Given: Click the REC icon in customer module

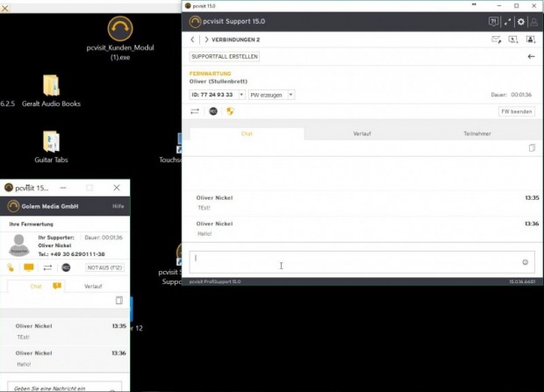Looking at the screenshot, I should pos(66,267).
